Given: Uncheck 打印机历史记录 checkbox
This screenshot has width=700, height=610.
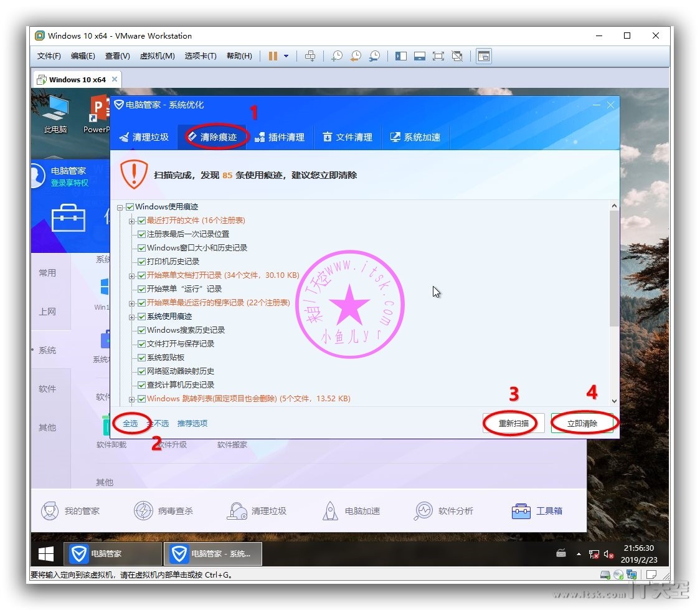Looking at the screenshot, I should click(142, 262).
